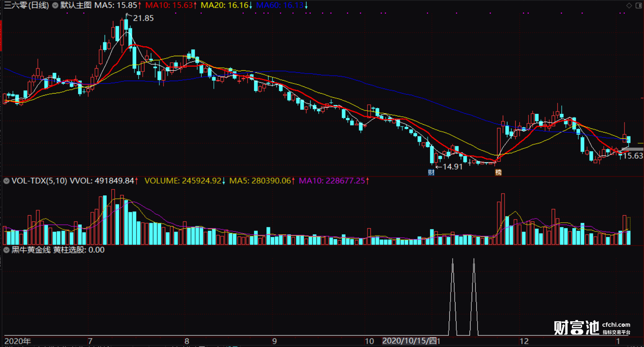The image size is (644, 347).
Task: Click the month 10 label on the time axis
Action: 369,341
